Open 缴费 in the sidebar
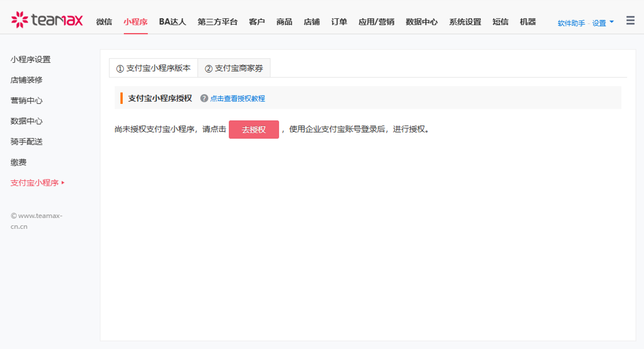644x349 pixels. (x=18, y=162)
